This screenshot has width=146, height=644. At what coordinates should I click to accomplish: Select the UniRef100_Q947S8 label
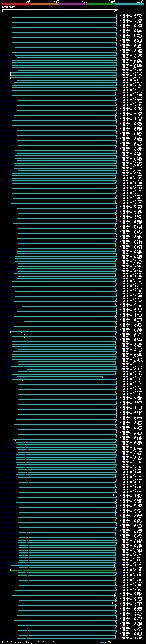click(131, 339)
